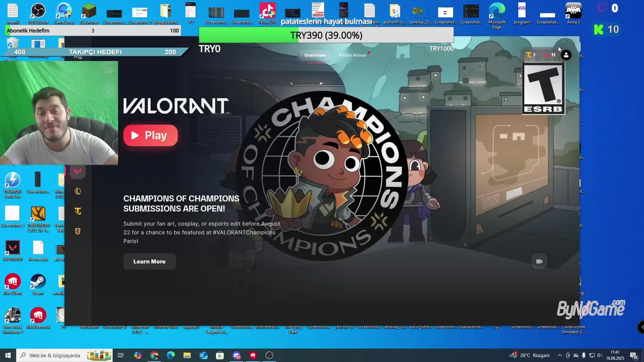Click the Abonelik Hedefim progress bar

point(93,31)
